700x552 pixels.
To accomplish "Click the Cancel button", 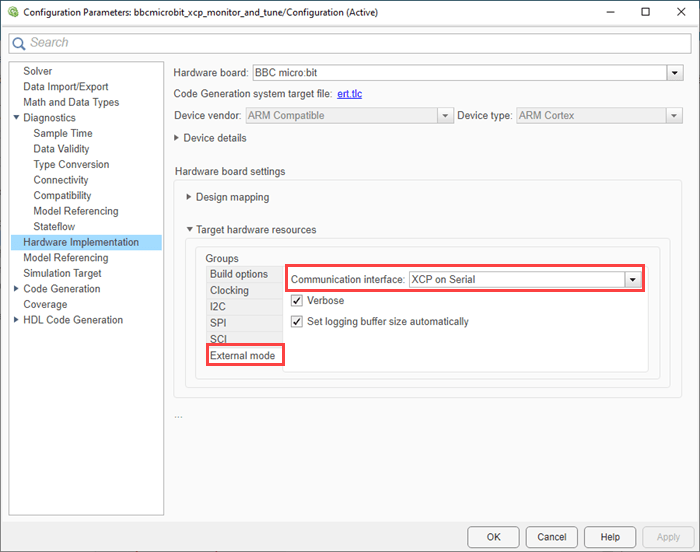I will pyautogui.click(x=551, y=537).
